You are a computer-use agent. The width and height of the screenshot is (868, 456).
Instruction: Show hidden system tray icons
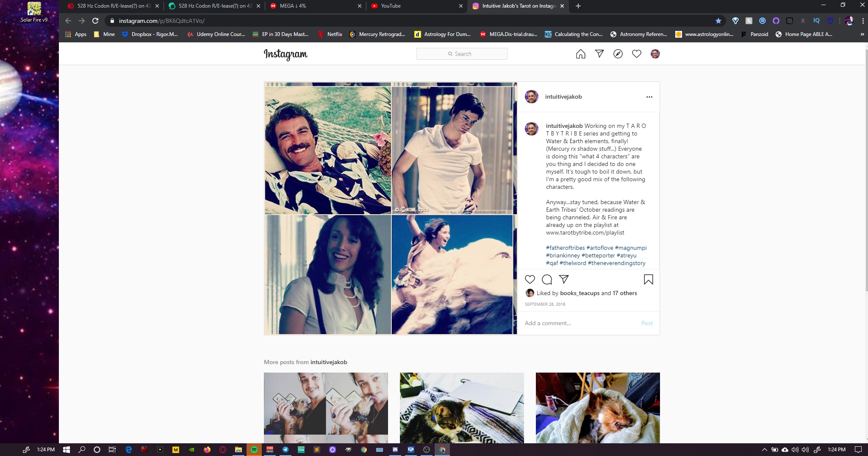764,450
